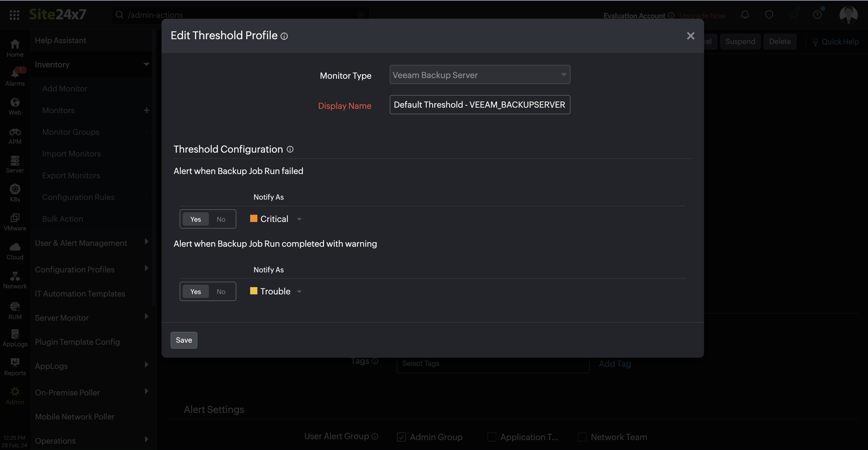868x450 pixels.
Task: Open the VMware sidebar icon
Action: point(15,218)
